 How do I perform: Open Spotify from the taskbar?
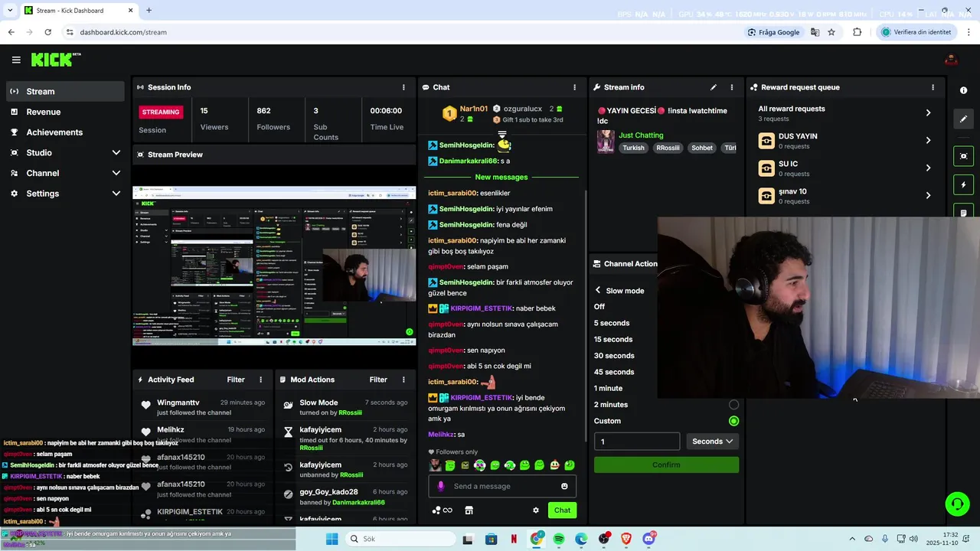(559, 539)
